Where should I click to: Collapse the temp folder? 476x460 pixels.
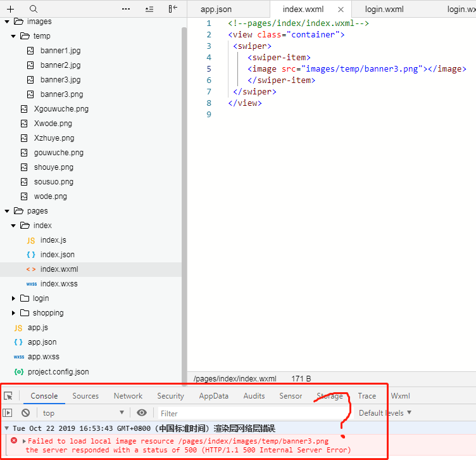click(14, 36)
